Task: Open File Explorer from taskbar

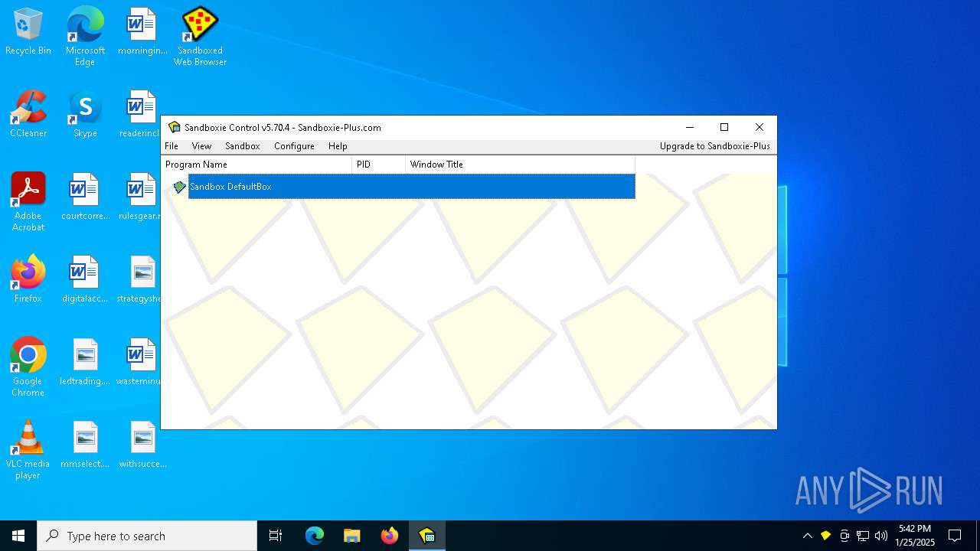Action: pos(352,536)
